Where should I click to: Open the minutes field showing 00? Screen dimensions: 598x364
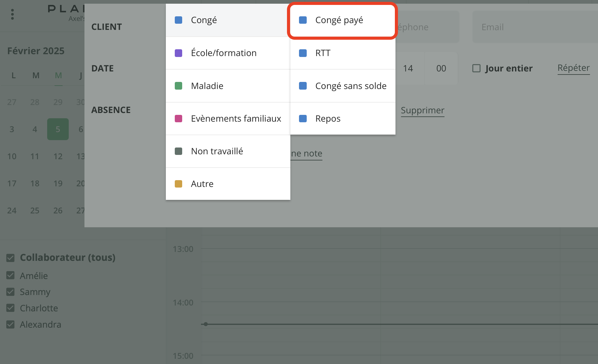(x=441, y=68)
